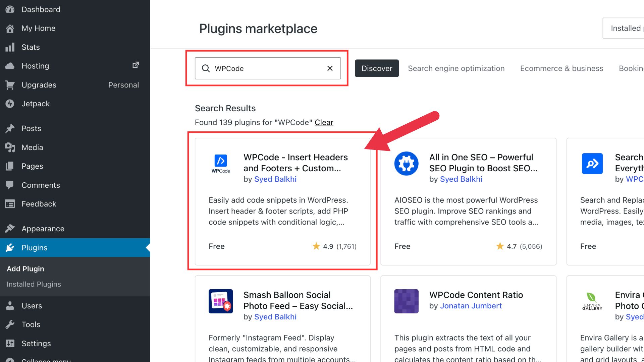Open WPCode Content Ratio plugin title
Image resolution: width=644 pixels, height=362 pixels.
pyautogui.click(x=476, y=295)
